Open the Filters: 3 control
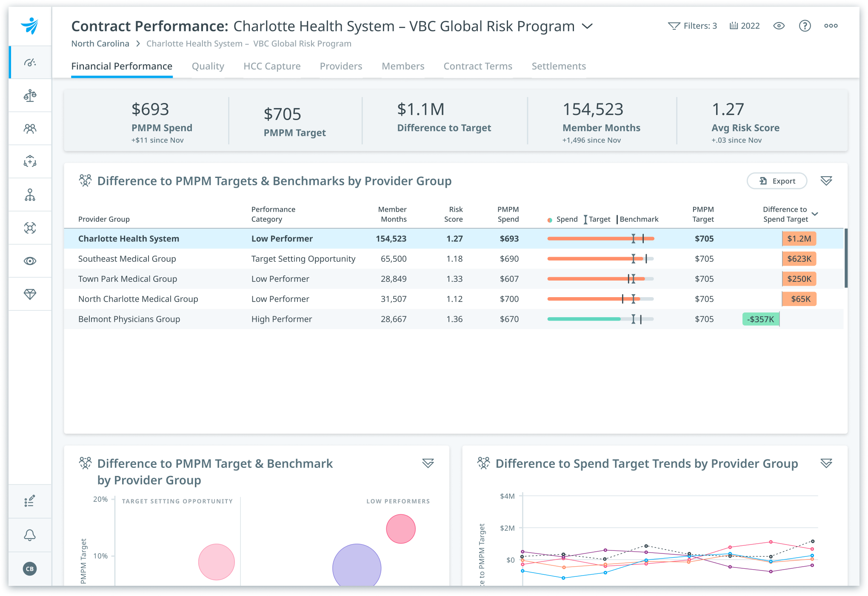 tap(693, 26)
